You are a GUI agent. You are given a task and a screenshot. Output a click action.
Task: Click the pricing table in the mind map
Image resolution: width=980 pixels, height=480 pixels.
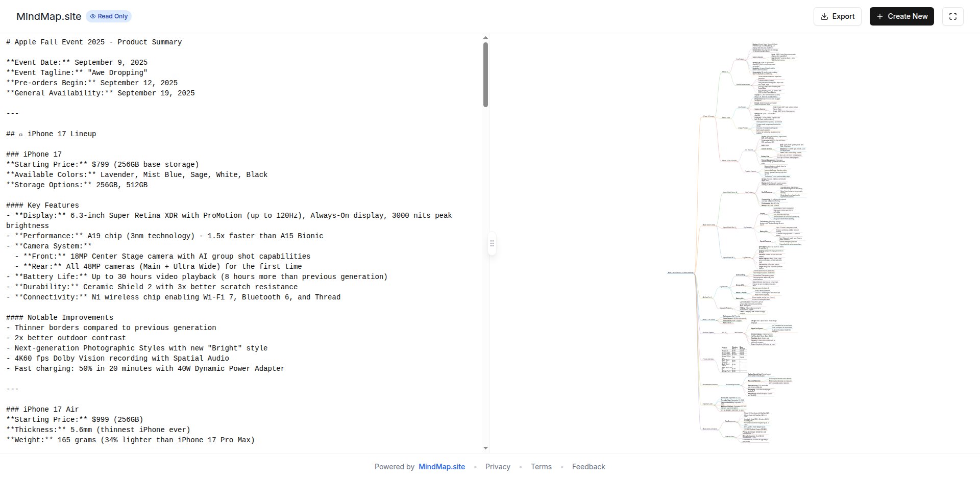coord(734,360)
